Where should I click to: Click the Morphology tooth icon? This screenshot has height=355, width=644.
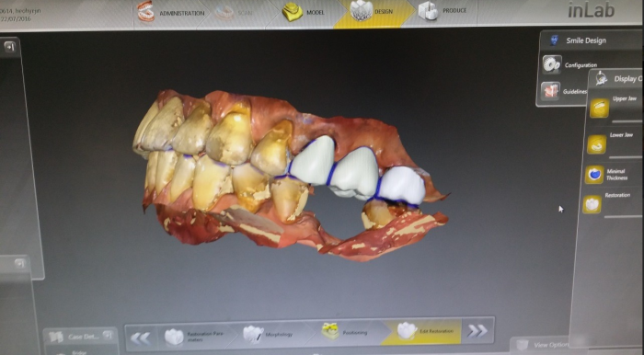253,334
